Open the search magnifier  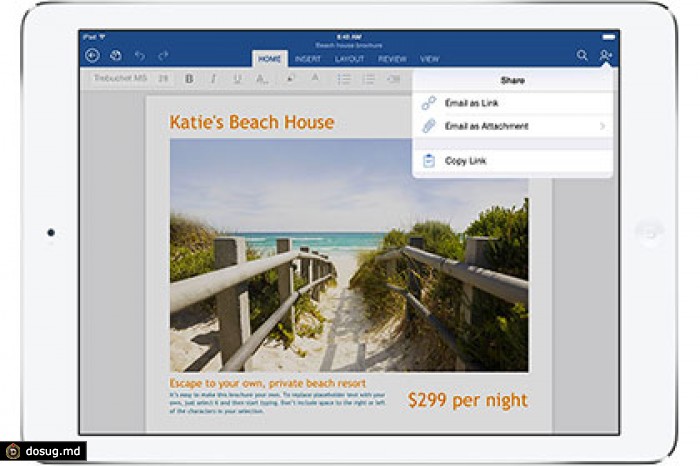[x=582, y=56]
